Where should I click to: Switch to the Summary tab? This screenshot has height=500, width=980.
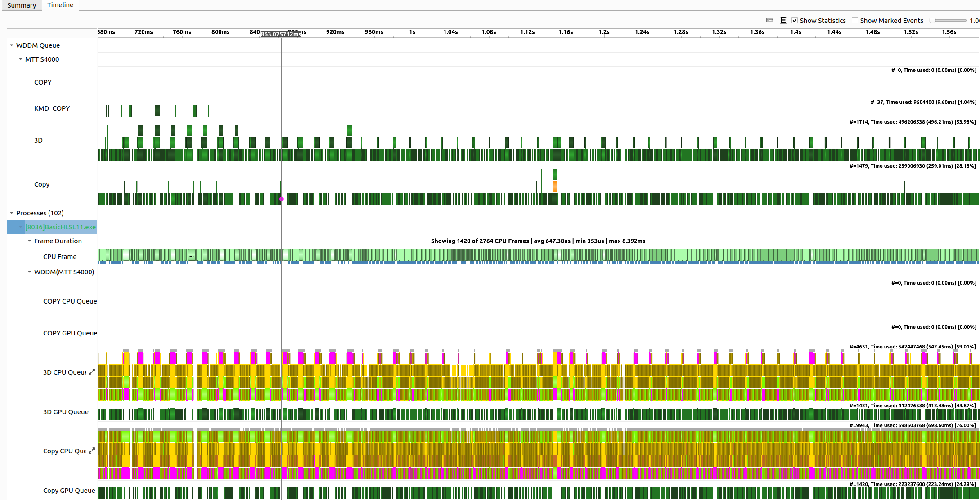click(22, 5)
